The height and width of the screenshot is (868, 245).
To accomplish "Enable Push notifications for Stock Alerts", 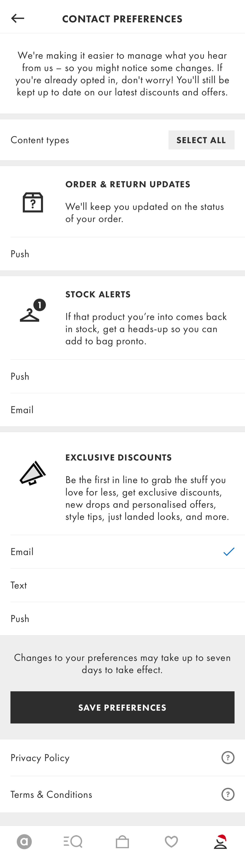I will tap(122, 376).
